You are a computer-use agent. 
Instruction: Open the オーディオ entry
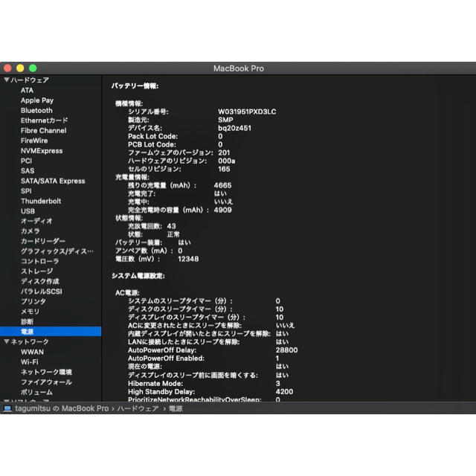(36, 221)
